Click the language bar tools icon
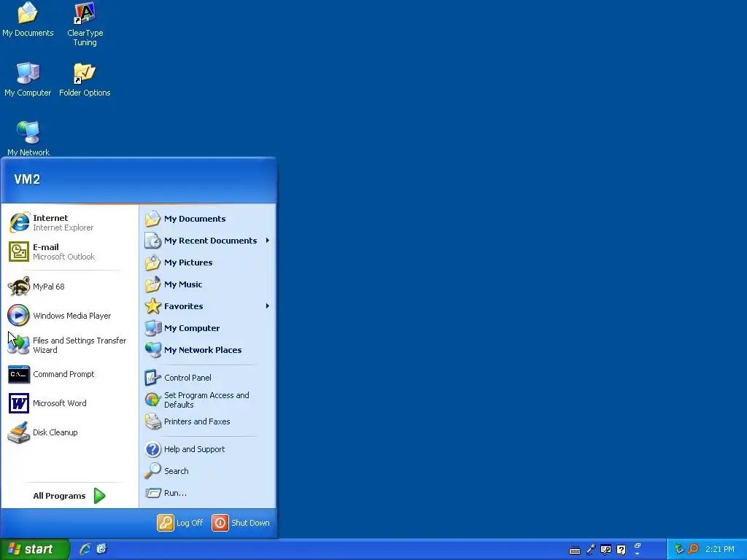747x560 pixels. [606, 550]
